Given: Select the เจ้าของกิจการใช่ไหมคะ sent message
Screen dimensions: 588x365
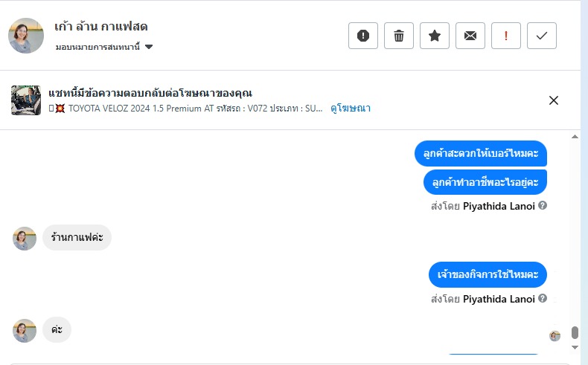Looking at the screenshot, I should coord(488,274).
